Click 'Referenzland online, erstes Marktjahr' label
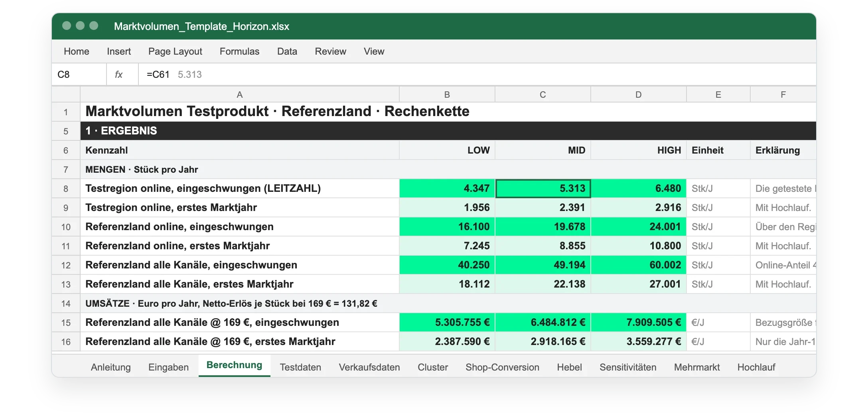 pyautogui.click(x=178, y=246)
